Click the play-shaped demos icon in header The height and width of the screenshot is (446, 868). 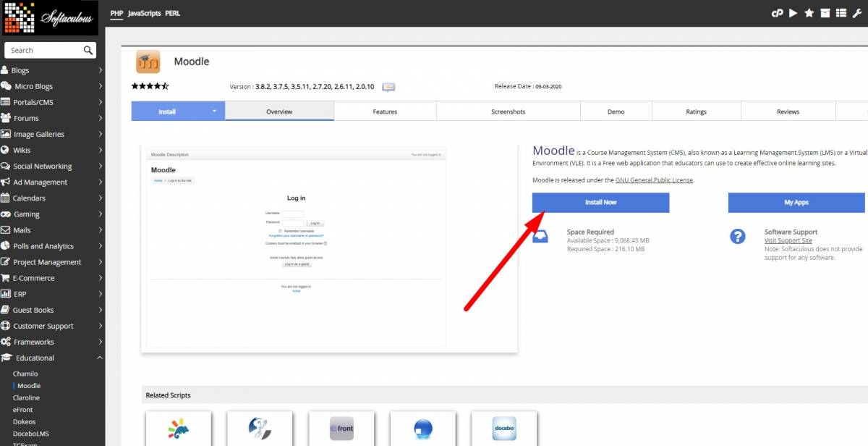[x=793, y=13]
